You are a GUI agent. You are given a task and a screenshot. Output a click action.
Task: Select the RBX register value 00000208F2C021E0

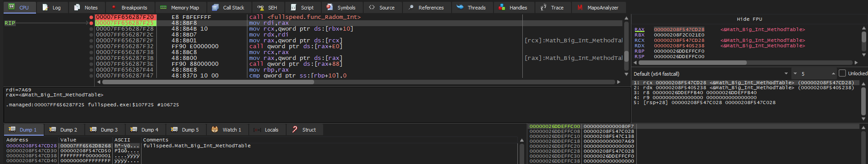coord(679,35)
